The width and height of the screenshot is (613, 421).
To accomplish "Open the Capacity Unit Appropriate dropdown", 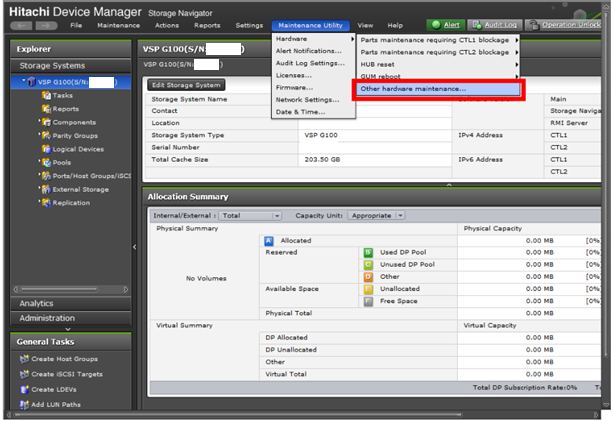I will (x=376, y=215).
